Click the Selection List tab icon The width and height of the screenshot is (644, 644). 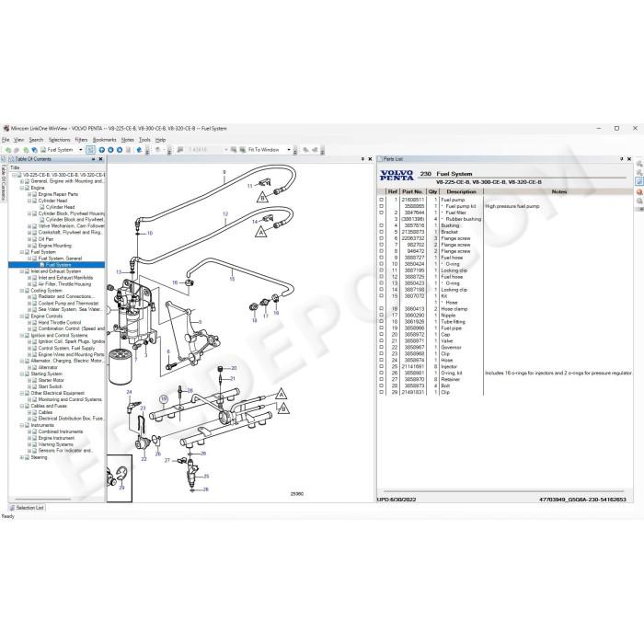tap(12, 508)
